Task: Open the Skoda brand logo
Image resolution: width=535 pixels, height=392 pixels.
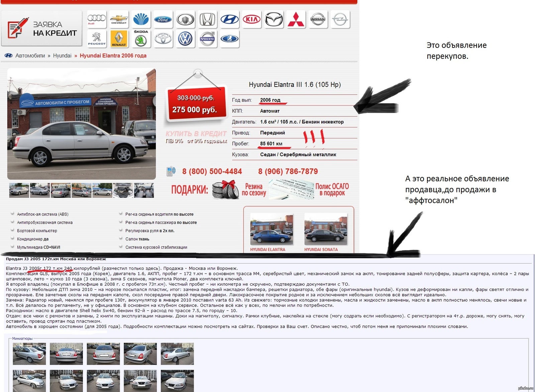Action: 141,38
